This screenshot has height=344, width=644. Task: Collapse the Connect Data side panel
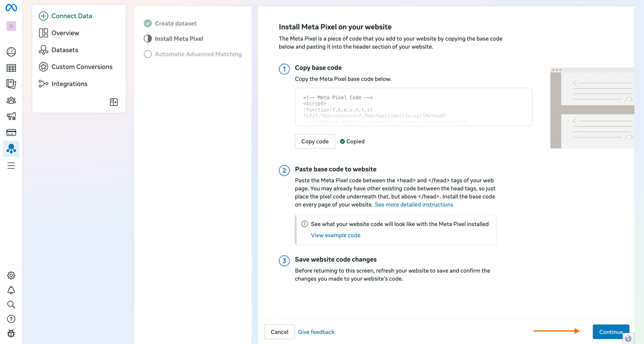pos(114,102)
